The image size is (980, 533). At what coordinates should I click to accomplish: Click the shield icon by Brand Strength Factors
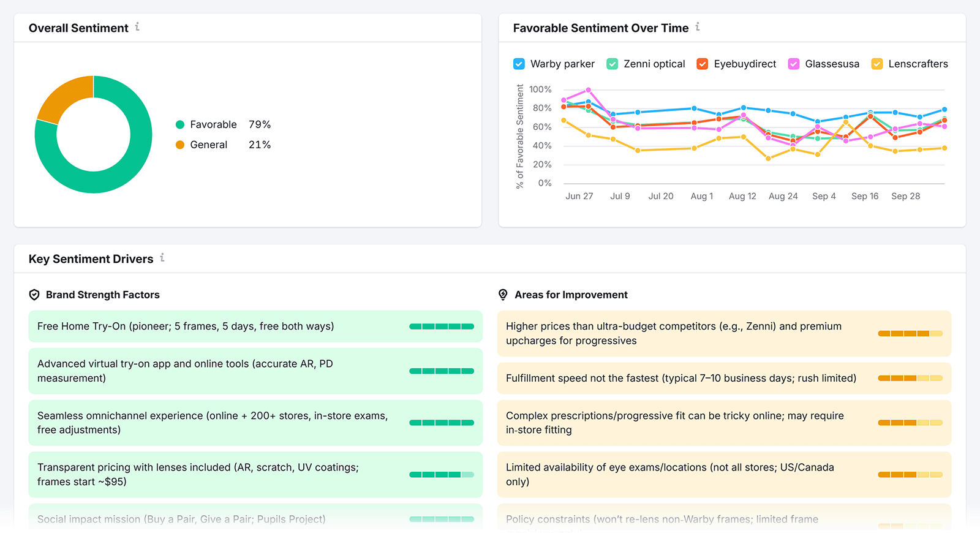click(34, 295)
